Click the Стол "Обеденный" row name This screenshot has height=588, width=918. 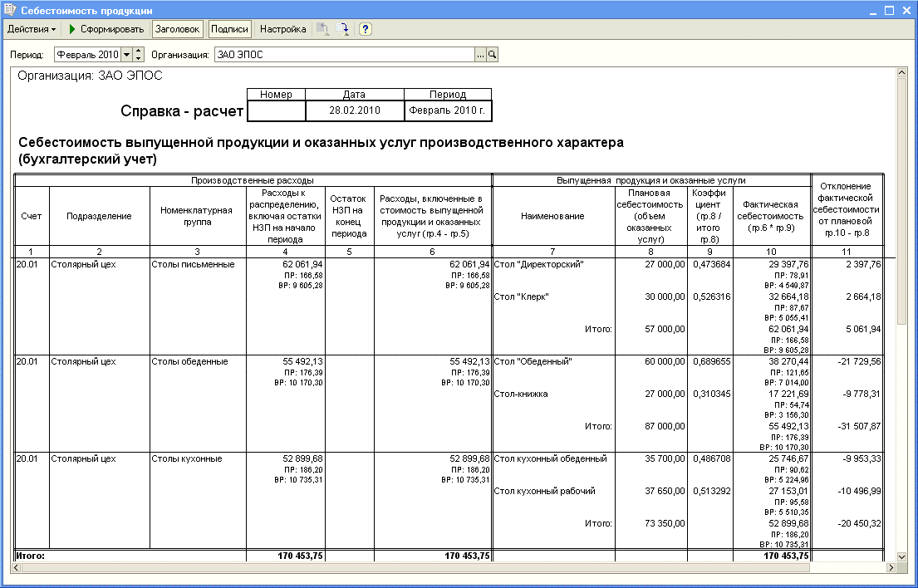533,361
